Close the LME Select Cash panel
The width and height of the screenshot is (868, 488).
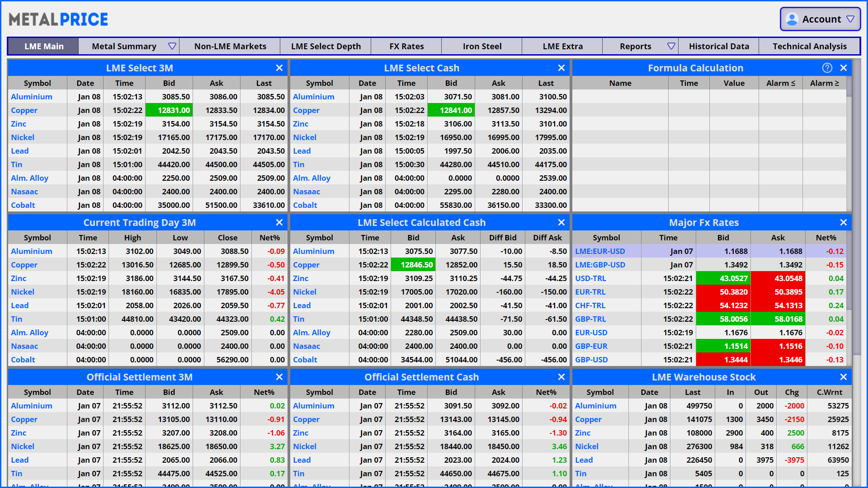point(561,68)
